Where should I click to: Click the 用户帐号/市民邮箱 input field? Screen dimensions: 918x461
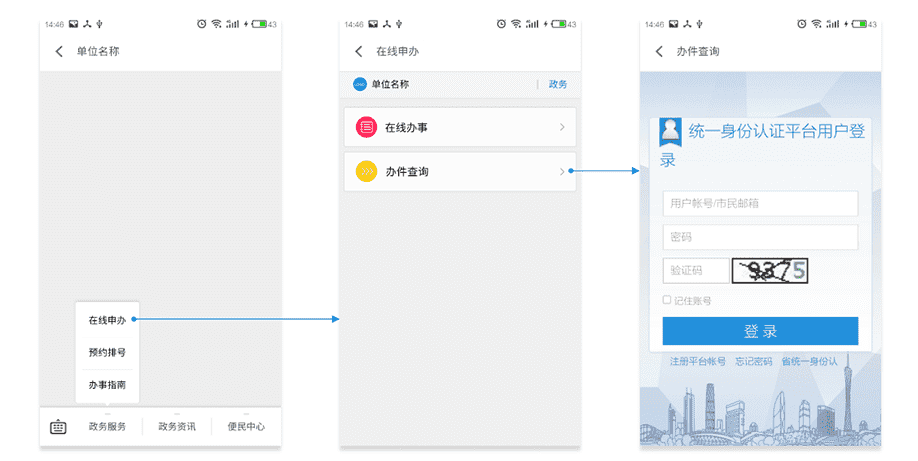point(760,204)
